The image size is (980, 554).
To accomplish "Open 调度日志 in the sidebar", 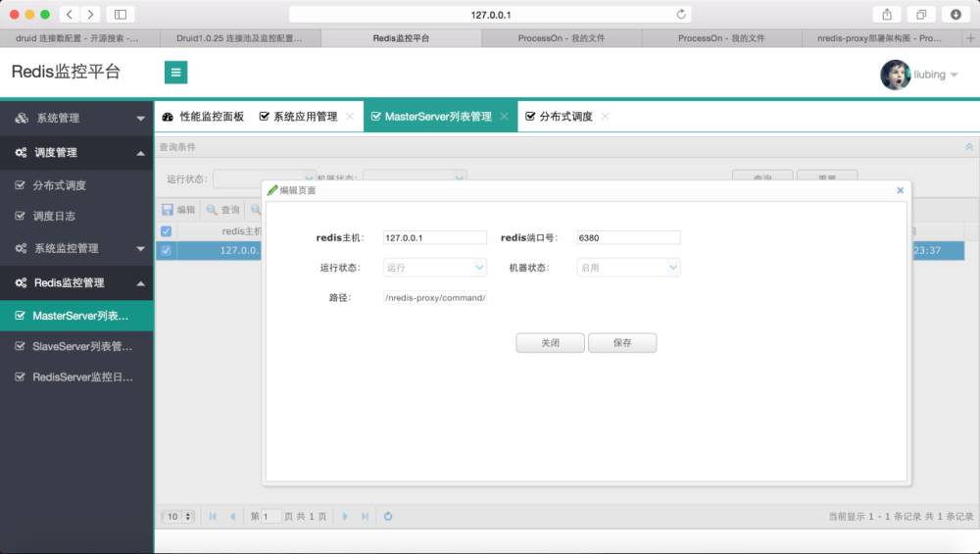I will point(76,217).
